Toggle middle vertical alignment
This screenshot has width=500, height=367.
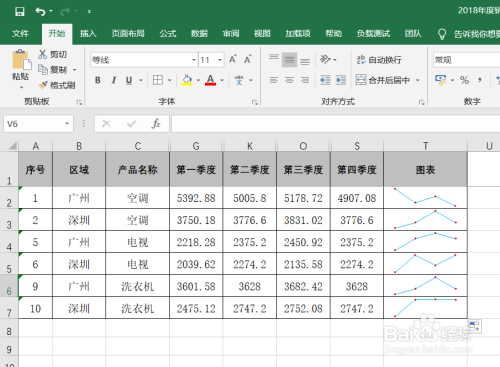(x=289, y=60)
